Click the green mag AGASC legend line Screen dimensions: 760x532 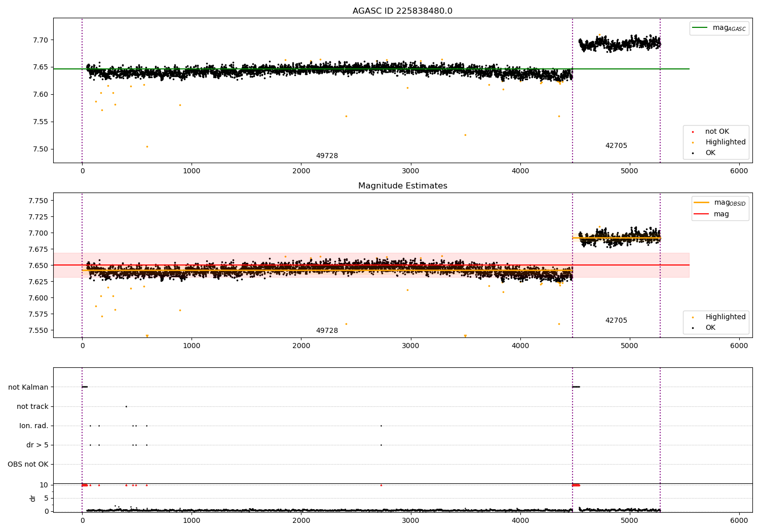[700, 28]
